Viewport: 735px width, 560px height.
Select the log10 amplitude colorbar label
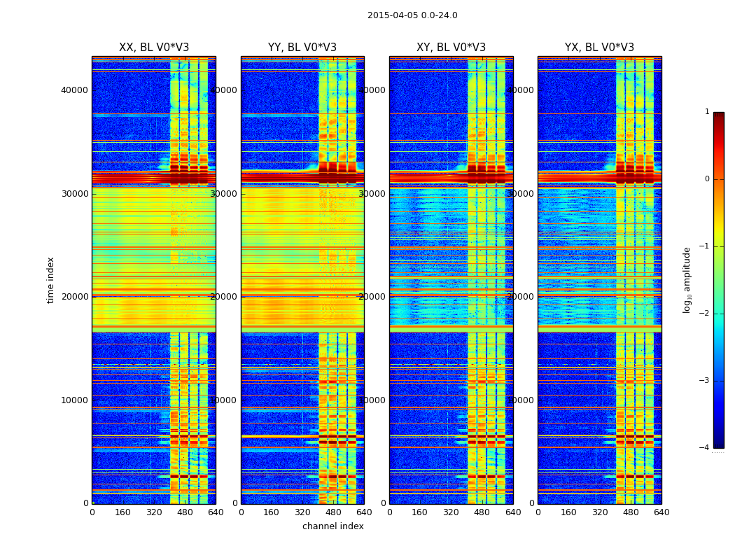(x=687, y=280)
